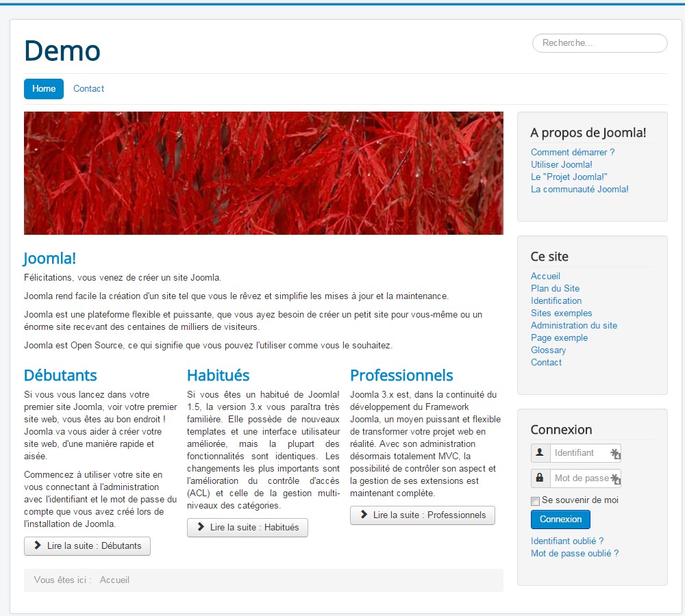Viewport: 685px width, 616px height.
Task: Click the padlock icon beside password field
Action: [540, 478]
